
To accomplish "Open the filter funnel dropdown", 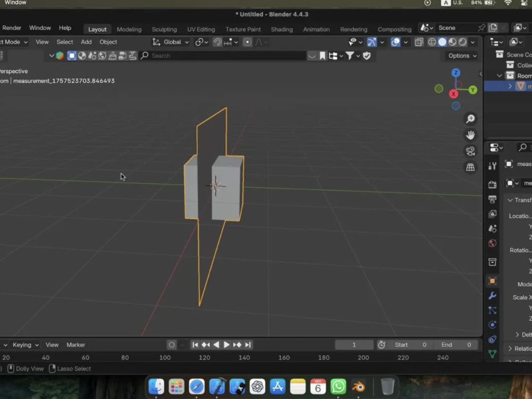I will tap(353, 56).
